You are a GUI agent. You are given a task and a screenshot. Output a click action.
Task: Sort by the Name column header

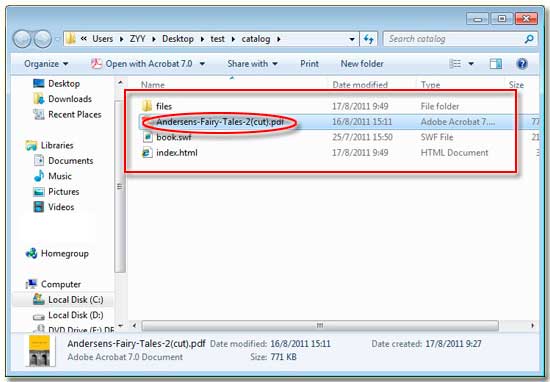pyautogui.click(x=153, y=85)
